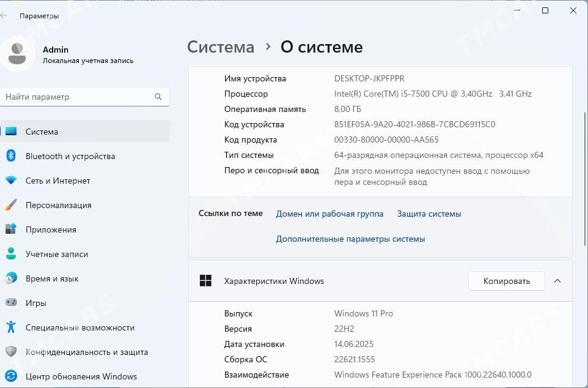Click the Имя устройства label
This screenshot has width=588, height=388.
255,78
